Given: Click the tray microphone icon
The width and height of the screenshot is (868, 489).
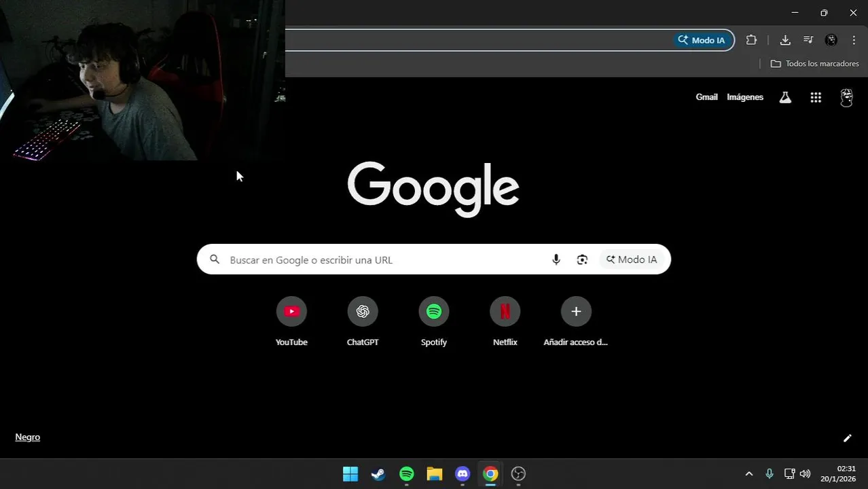Looking at the screenshot, I should (x=770, y=474).
